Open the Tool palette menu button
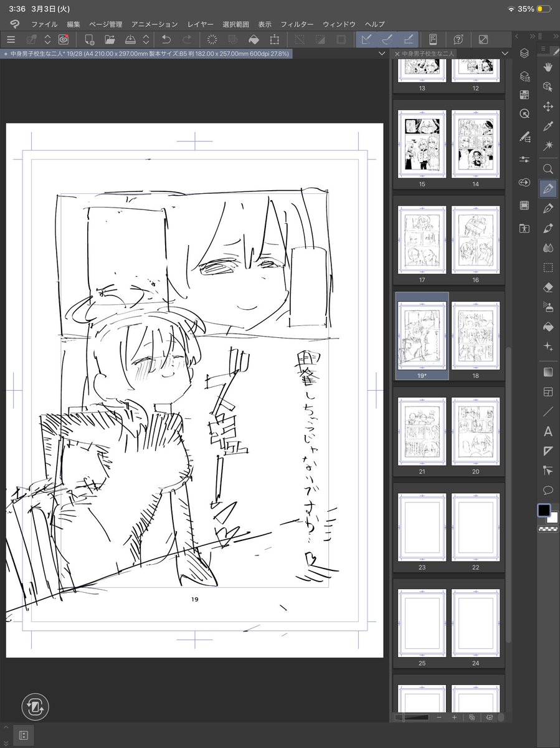Viewport: 560px width, 748px height. coord(543,49)
